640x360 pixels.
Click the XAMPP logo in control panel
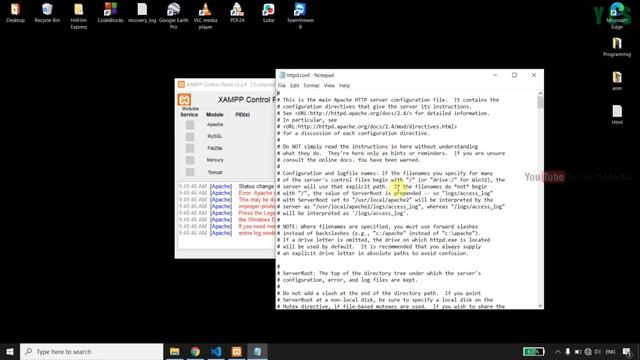tap(184, 100)
